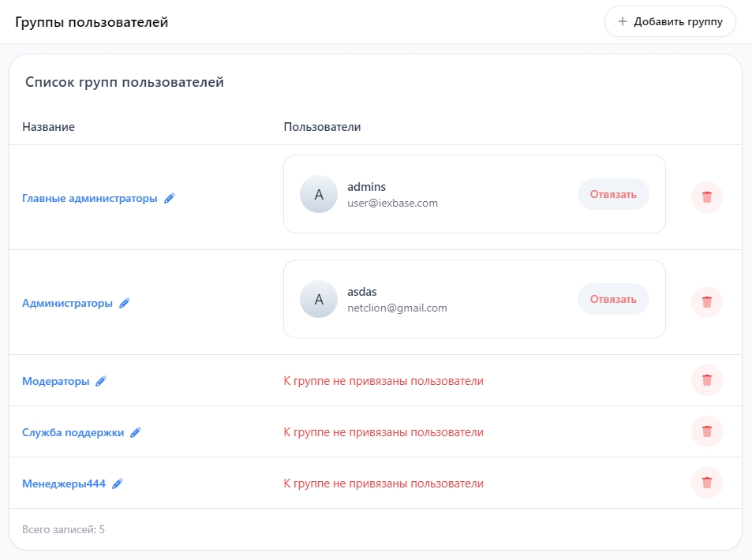Open the Главные администраторы group link
This screenshot has height=560, width=752.
90,198
